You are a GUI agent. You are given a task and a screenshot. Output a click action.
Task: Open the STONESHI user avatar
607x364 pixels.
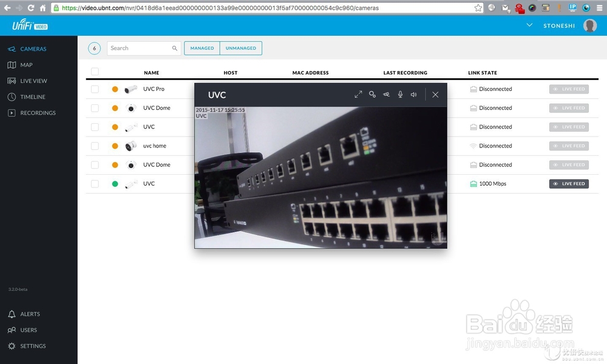590,25
